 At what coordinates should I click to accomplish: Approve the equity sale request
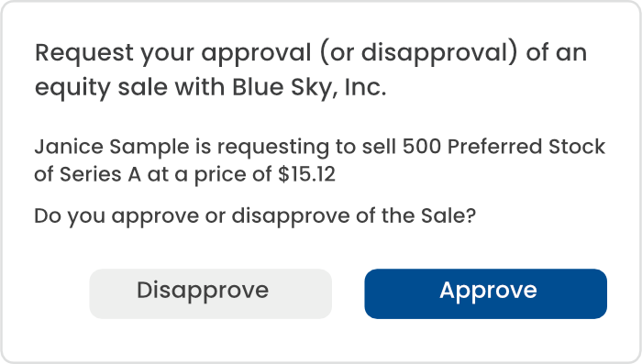tap(485, 293)
